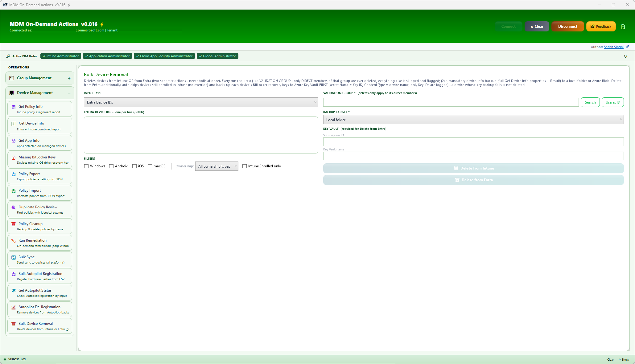The height and width of the screenshot is (364, 635).
Task: Open Get Autopilot Status operation
Action: pos(40,293)
